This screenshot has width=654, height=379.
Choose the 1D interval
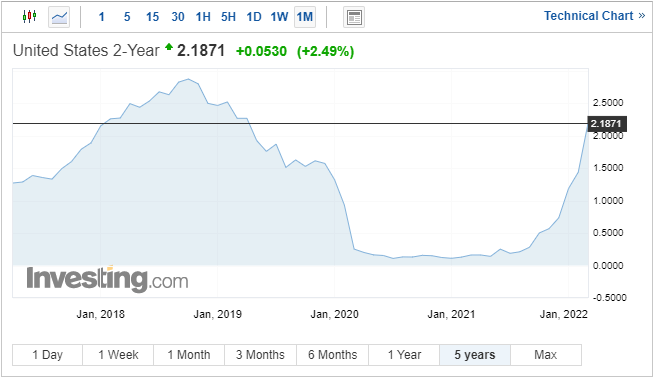pos(254,17)
